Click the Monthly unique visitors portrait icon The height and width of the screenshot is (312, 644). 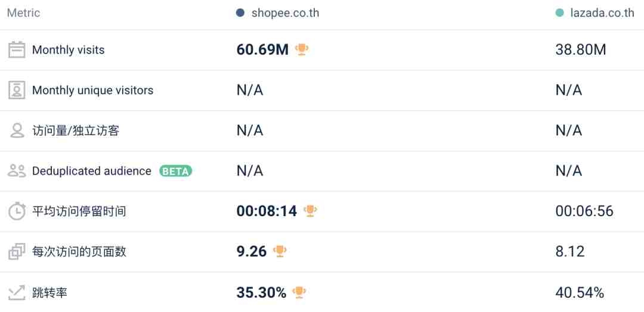[17, 90]
